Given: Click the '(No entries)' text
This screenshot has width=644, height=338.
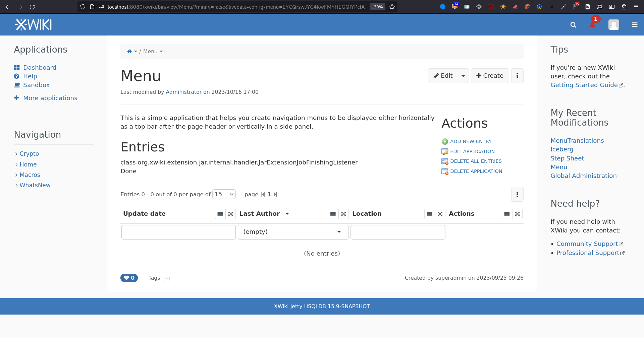Looking at the screenshot, I should point(322,254).
